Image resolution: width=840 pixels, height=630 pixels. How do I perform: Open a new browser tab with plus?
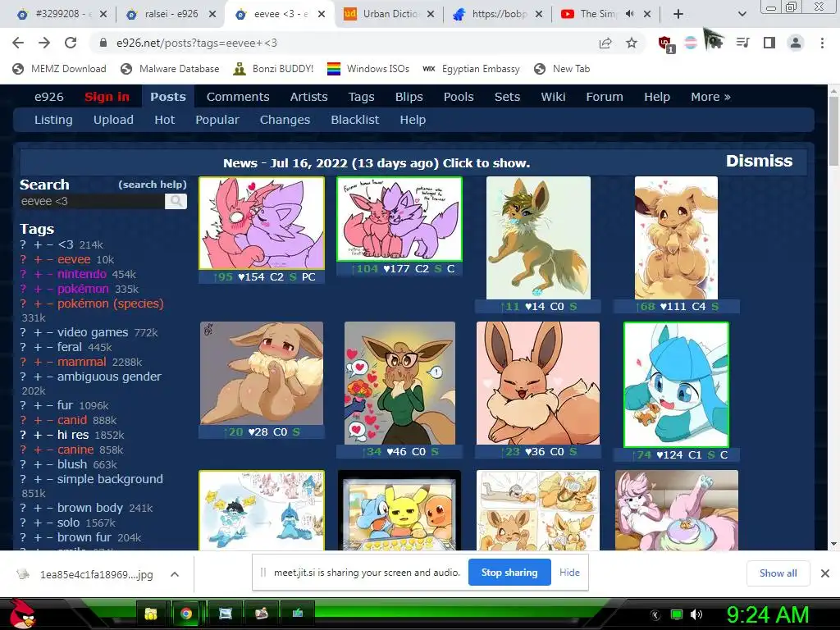tap(678, 14)
